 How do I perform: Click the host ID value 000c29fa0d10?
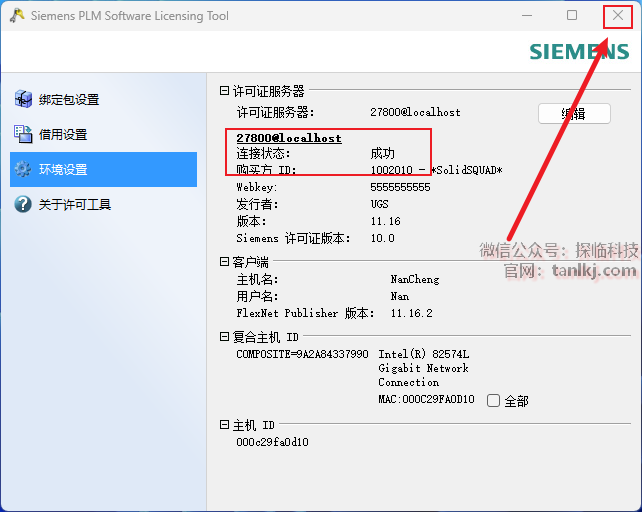pos(272,442)
